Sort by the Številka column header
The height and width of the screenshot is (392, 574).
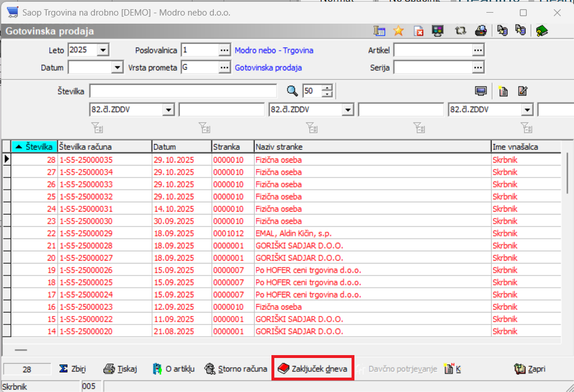35,147
